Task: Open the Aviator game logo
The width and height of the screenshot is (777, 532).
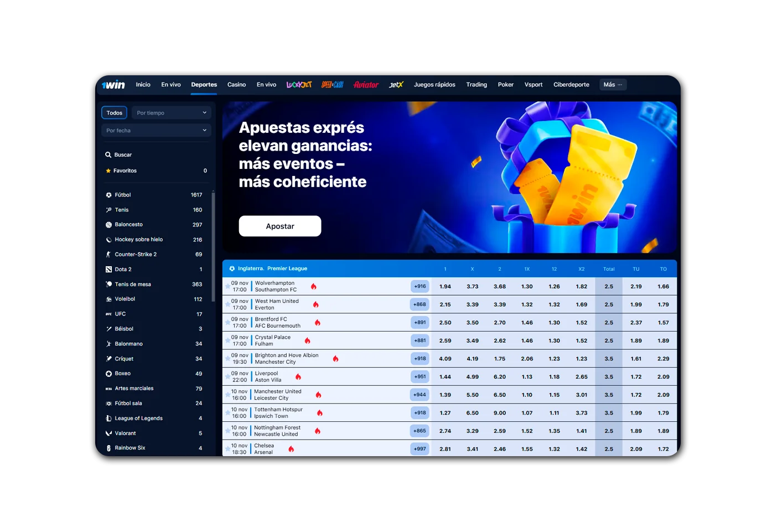Action: [366, 85]
